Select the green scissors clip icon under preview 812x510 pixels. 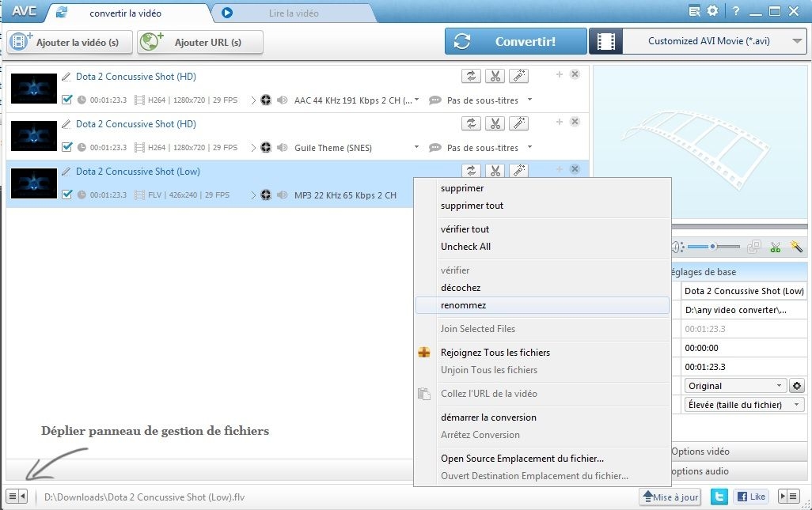pyautogui.click(x=776, y=246)
